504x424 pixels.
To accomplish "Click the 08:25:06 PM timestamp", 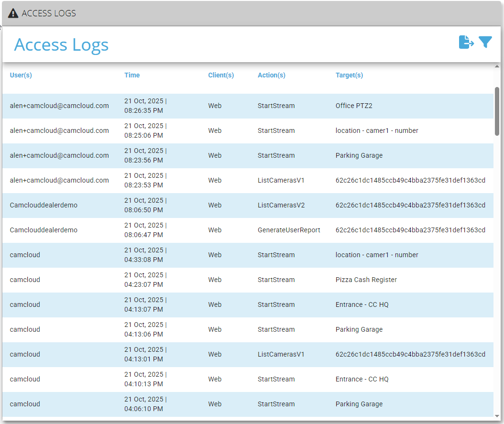I will point(143,135).
